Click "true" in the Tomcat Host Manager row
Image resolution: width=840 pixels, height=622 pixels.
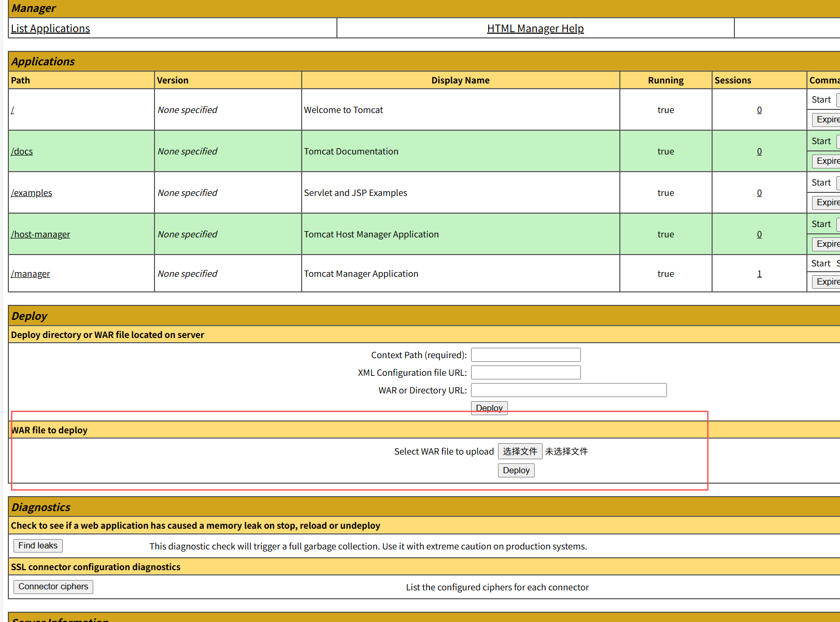pyautogui.click(x=666, y=234)
